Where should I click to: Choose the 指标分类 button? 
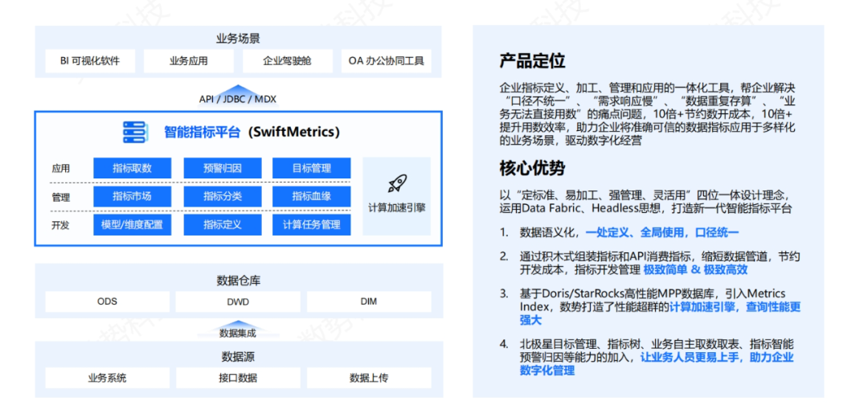tap(223, 197)
